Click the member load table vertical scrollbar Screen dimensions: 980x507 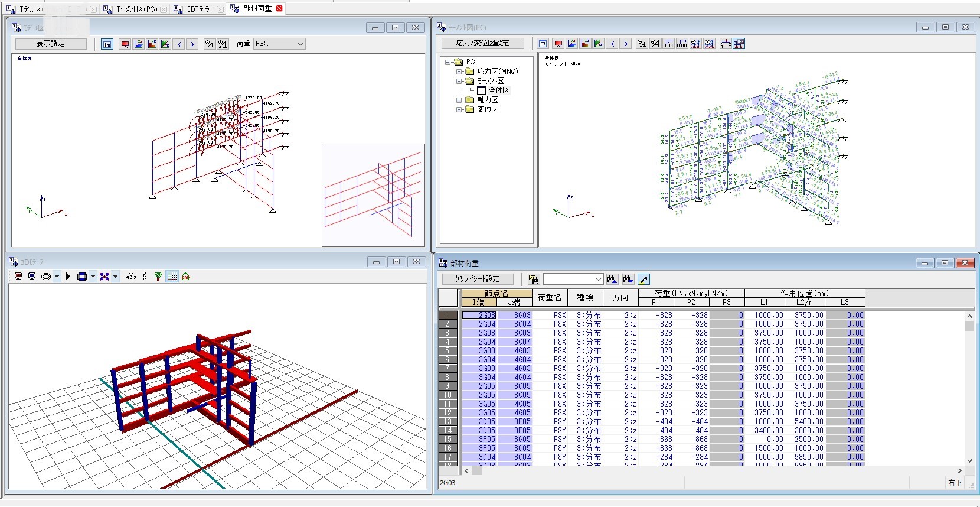point(969,390)
